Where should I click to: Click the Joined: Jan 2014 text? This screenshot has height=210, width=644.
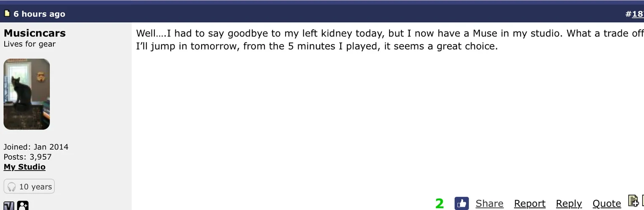pyautogui.click(x=36, y=147)
